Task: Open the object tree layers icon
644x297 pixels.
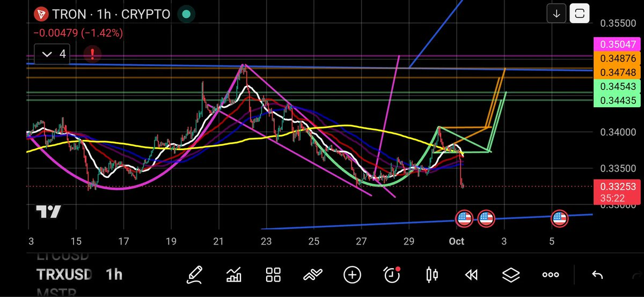Action: pos(511,275)
